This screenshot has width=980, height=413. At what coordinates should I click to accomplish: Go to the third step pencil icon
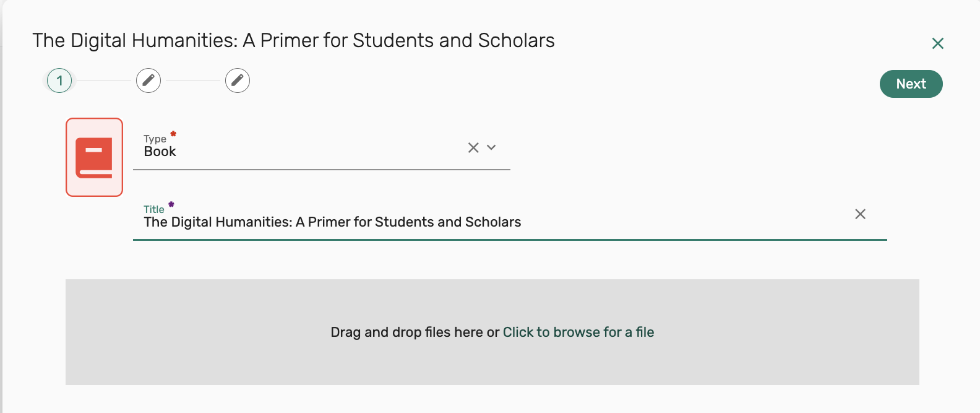coord(238,80)
